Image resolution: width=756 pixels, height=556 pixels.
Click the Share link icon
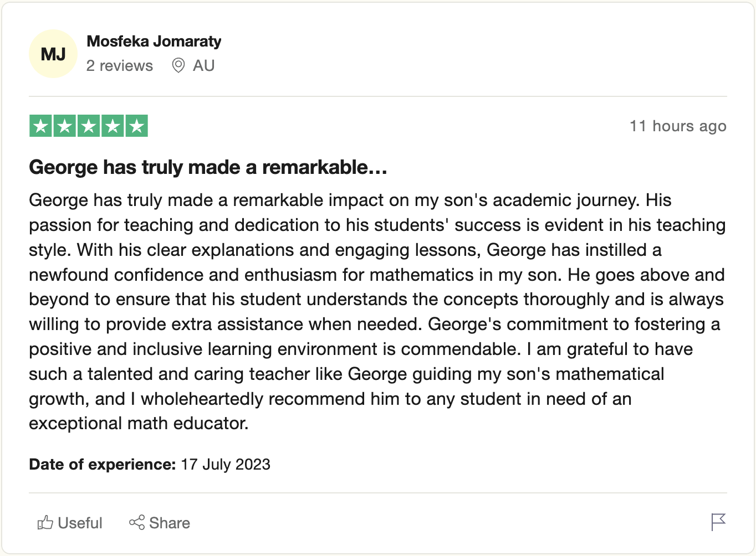(136, 522)
